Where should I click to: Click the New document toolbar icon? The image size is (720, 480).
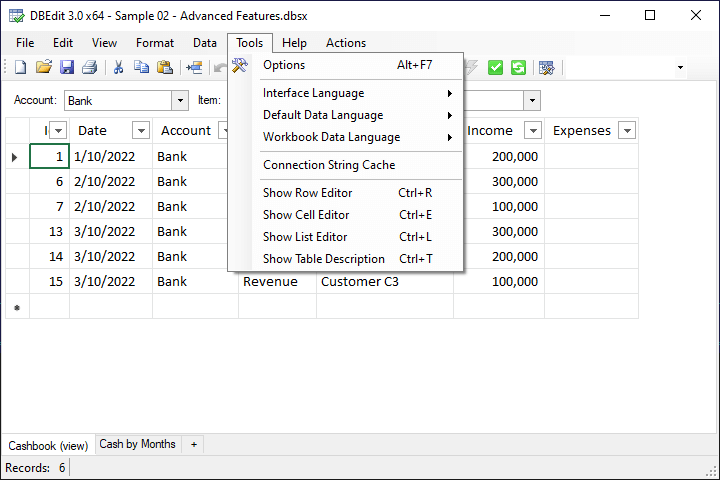[x=20, y=67]
